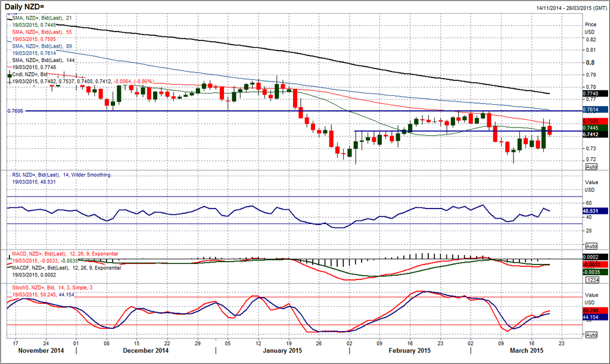The image size is (610, 364).
Task: Click the legend value '19/03/2015, 0.7445'
Action: click(34, 25)
